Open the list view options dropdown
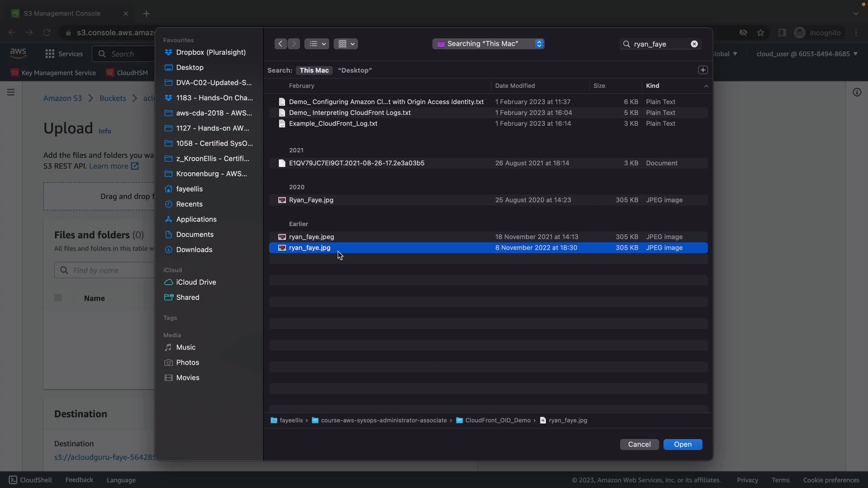The image size is (868, 488). tap(316, 44)
